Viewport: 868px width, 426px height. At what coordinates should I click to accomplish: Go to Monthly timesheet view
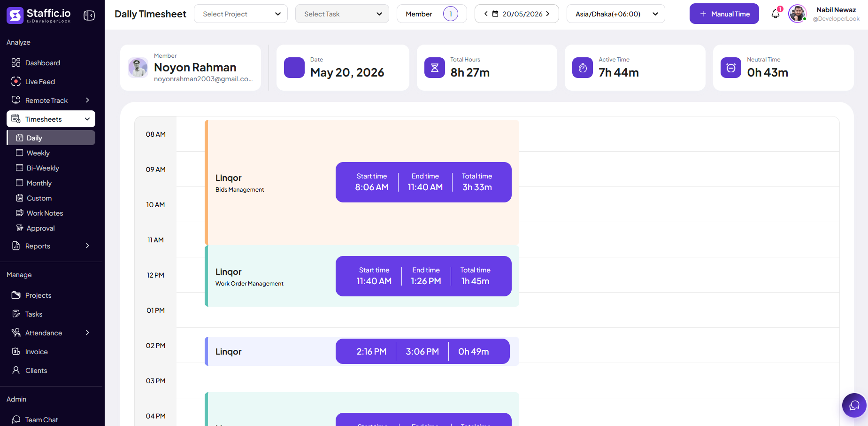pyautogui.click(x=39, y=183)
